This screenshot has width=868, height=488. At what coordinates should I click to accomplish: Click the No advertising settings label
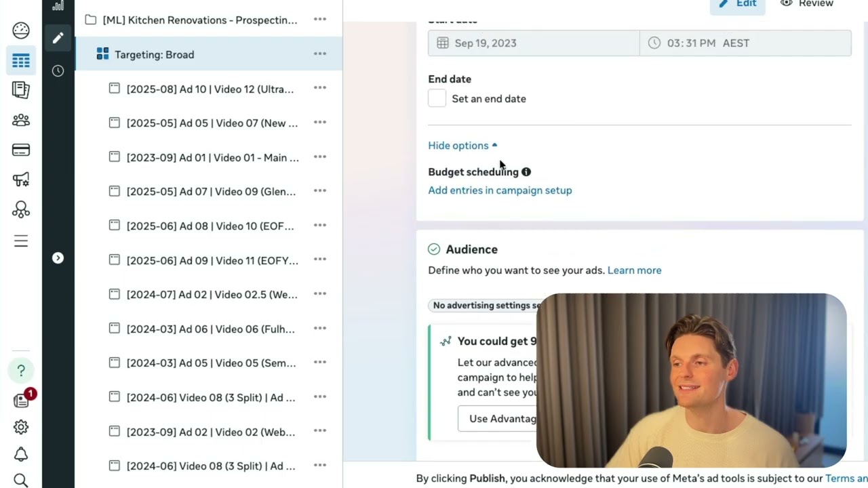pyautogui.click(x=485, y=305)
